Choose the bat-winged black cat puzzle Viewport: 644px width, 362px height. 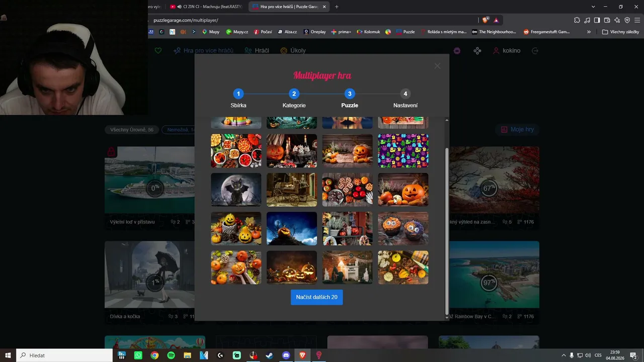point(236,190)
